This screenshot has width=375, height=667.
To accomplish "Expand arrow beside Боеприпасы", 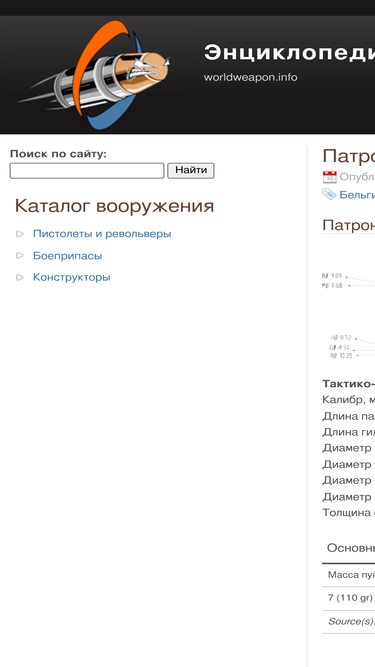I will (20, 255).
